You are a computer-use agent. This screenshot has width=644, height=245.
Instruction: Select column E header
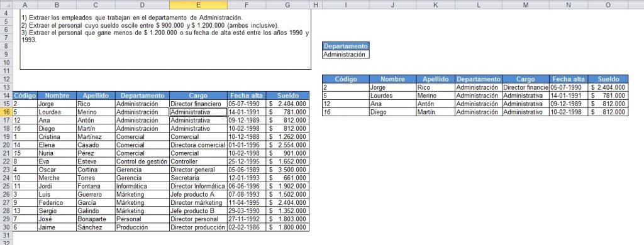pyautogui.click(x=198, y=5)
